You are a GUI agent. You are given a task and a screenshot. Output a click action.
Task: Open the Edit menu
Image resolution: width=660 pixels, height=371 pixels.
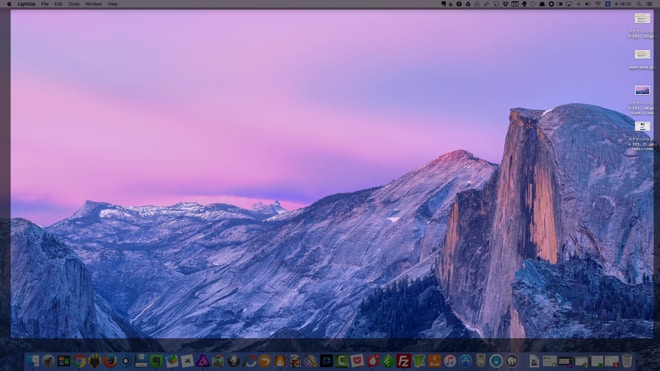(x=59, y=4)
